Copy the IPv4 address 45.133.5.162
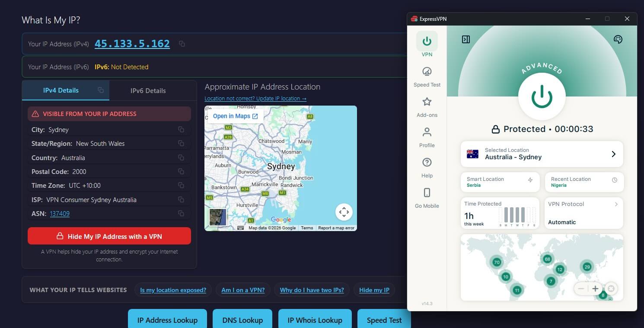Viewport: 644px width, 328px height. click(182, 44)
